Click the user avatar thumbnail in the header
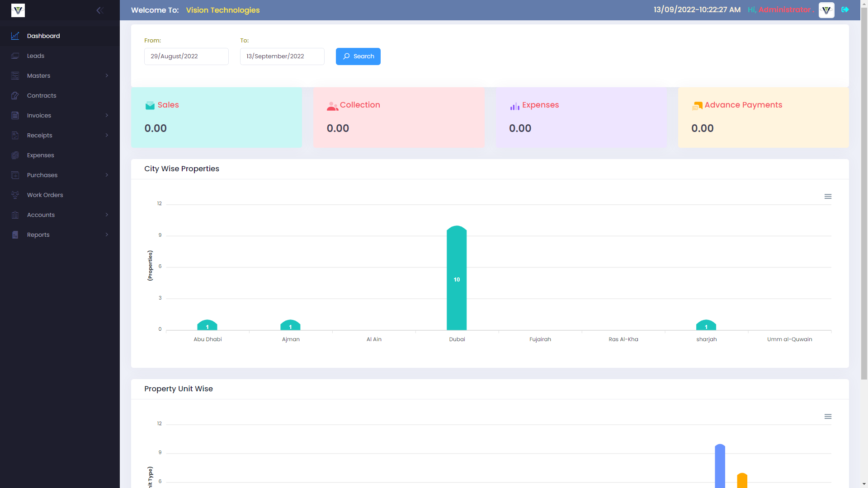Image resolution: width=868 pixels, height=488 pixels. 826,10
